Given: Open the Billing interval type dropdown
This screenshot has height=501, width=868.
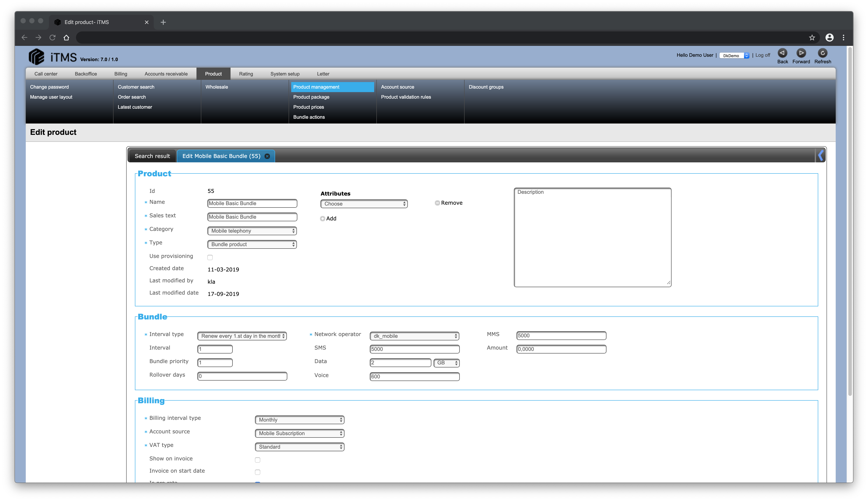Looking at the screenshot, I should click(x=300, y=420).
